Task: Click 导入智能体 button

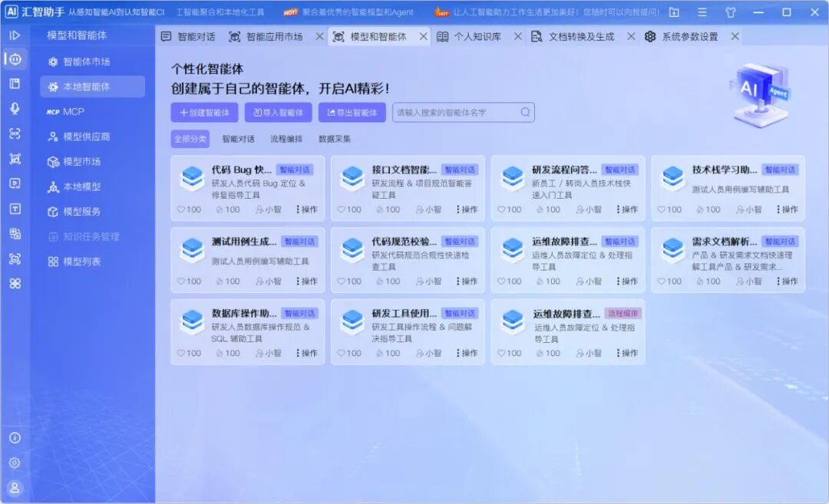Action: click(278, 113)
